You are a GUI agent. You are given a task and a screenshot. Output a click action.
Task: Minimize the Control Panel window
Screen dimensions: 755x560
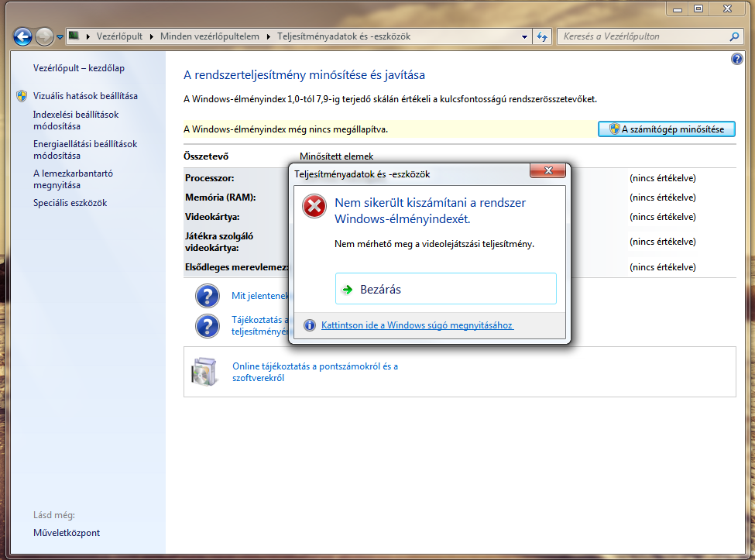[678, 9]
